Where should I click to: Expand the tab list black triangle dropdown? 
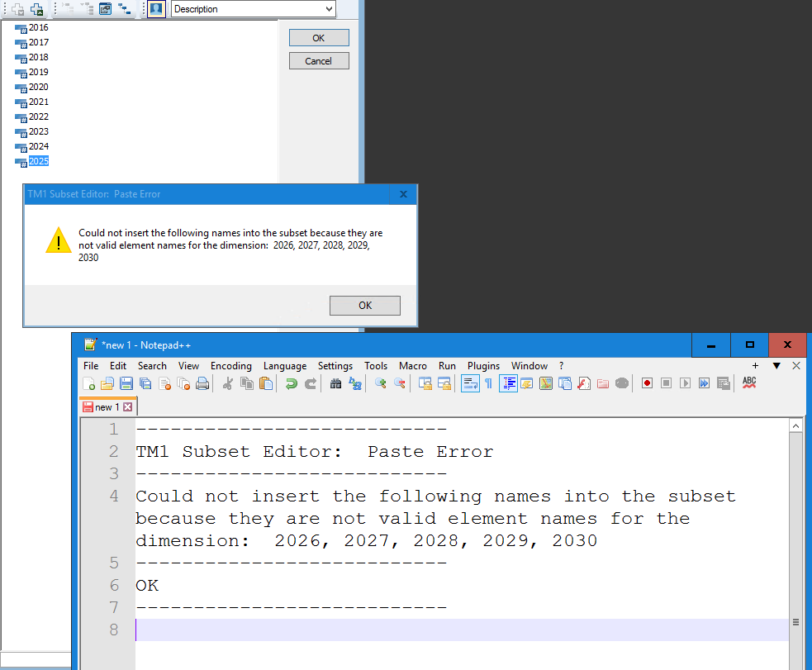point(776,366)
